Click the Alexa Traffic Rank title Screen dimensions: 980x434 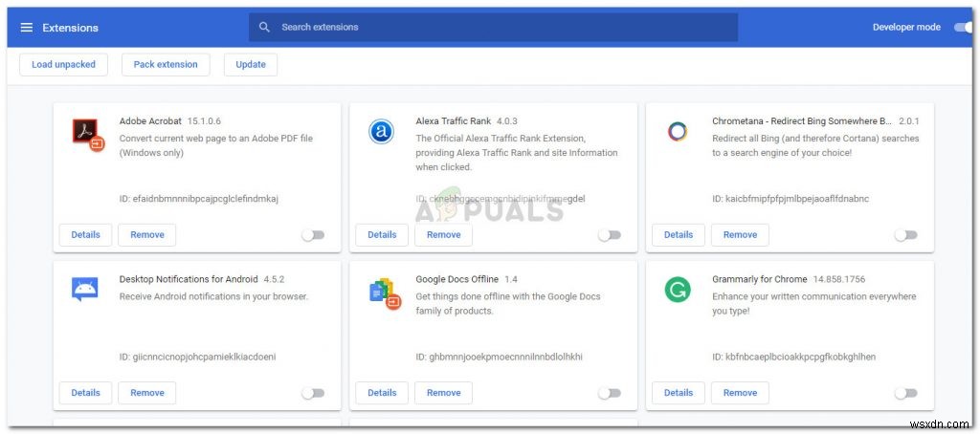[x=453, y=121]
